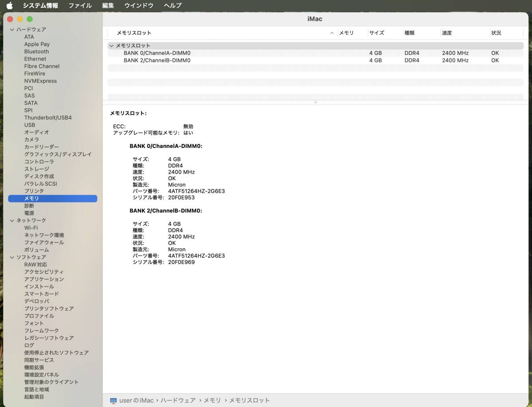The height and width of the screenshot is (407, 532).
Task: Select プリンタ in the sidebar
Action: pyautogui.click(x=34, y=191)
